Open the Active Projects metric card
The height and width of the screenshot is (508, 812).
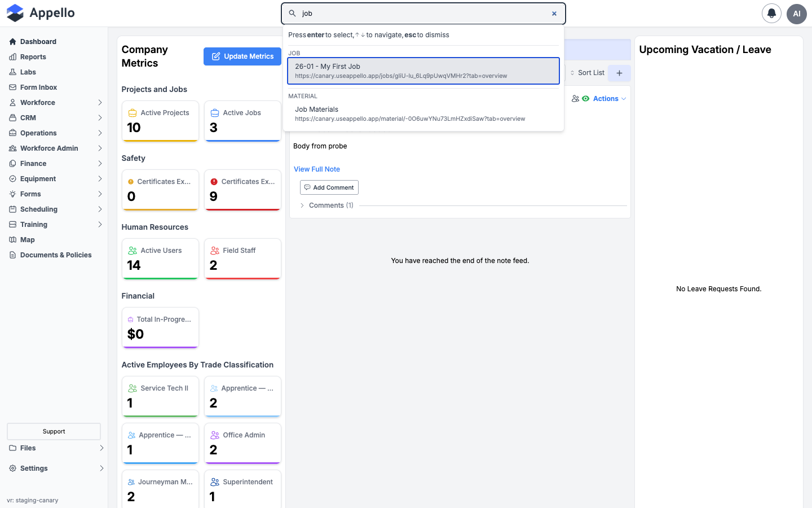161,121
